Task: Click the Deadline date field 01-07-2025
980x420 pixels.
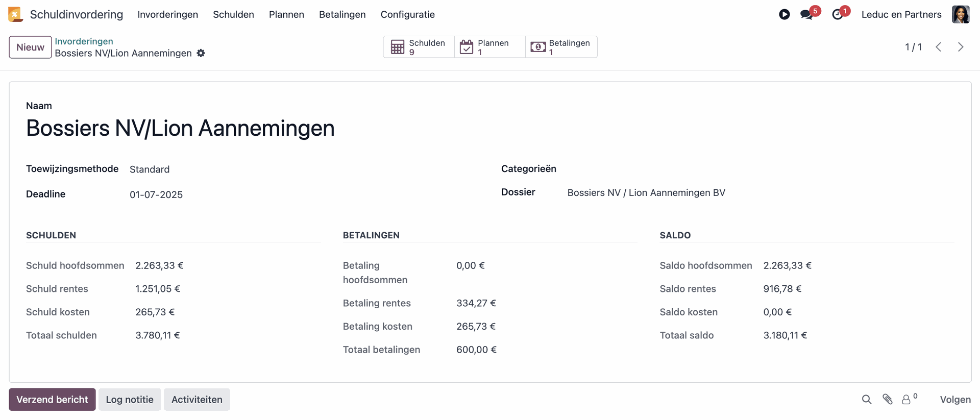Action: [x=156, y=194]
